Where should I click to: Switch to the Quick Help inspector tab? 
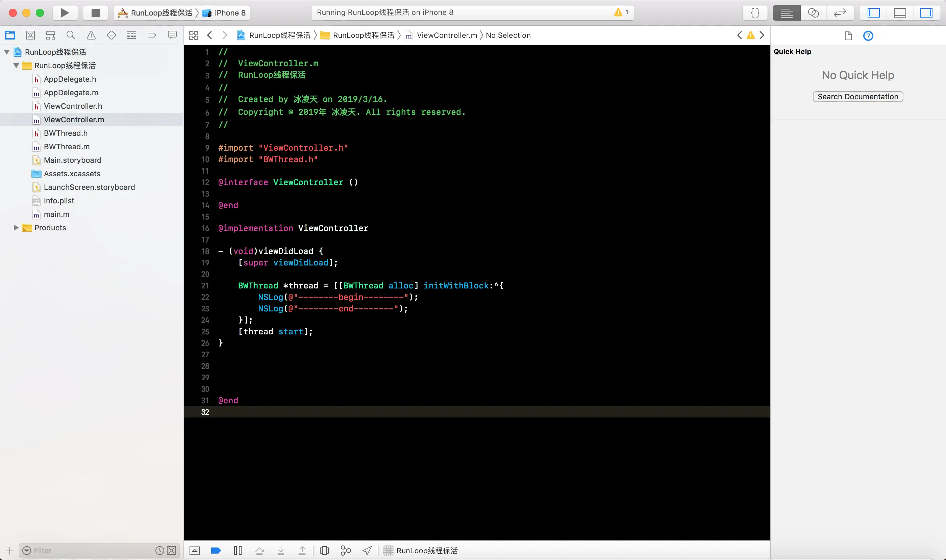click(868, 36)
